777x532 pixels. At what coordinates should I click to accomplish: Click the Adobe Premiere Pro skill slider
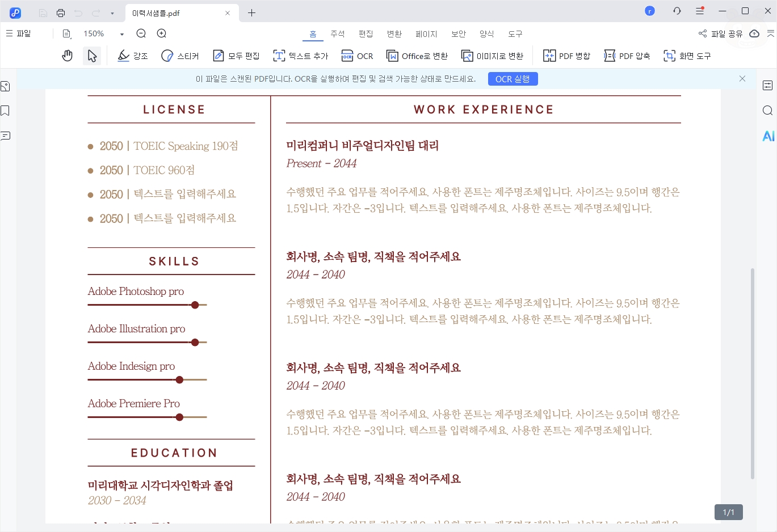coord(148,417)
